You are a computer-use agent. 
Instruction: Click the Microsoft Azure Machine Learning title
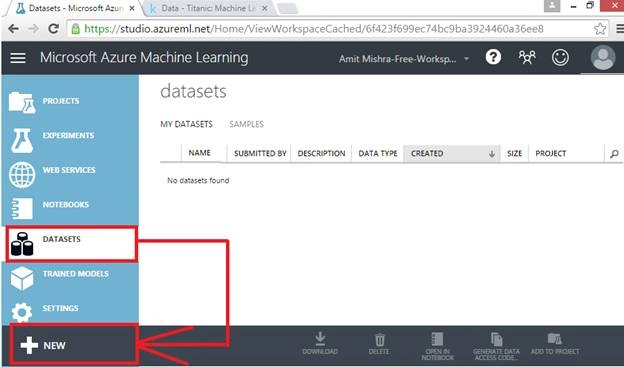pyautogui.click(x=144, y=58)
